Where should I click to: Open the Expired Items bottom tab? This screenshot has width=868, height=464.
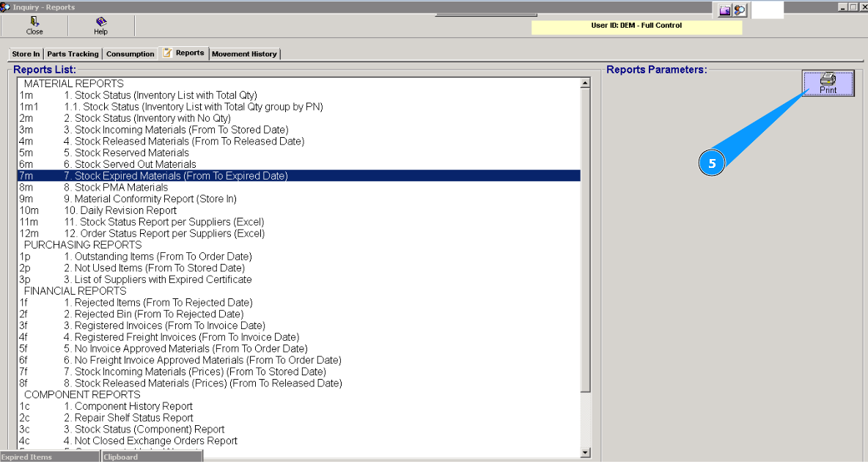coord(50,457)
